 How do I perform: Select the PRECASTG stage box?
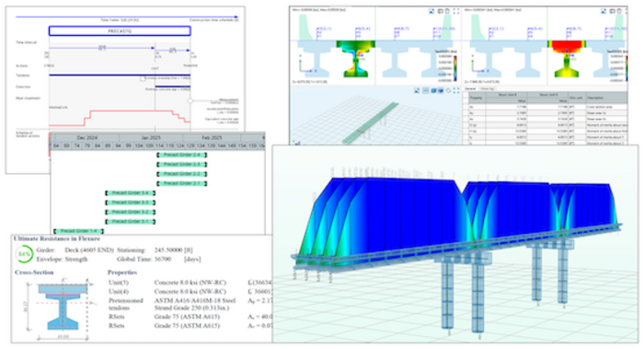(x=120, y=30)
